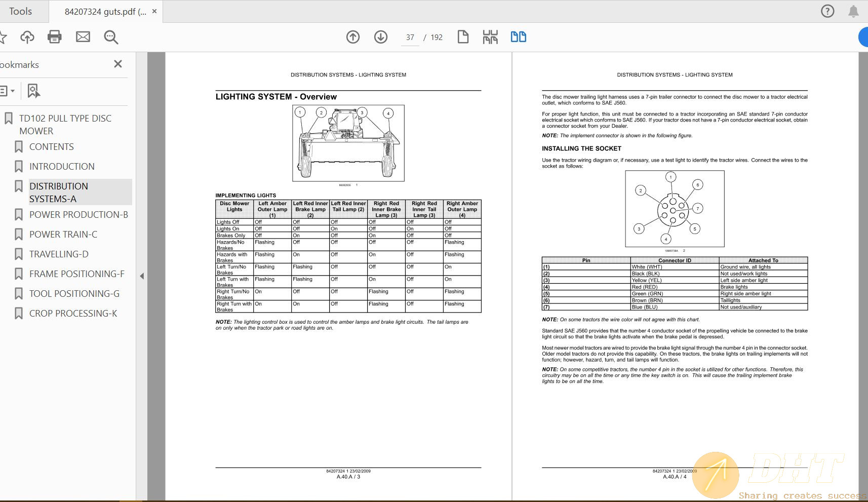Open the Tools tab

tap(20, 11)
